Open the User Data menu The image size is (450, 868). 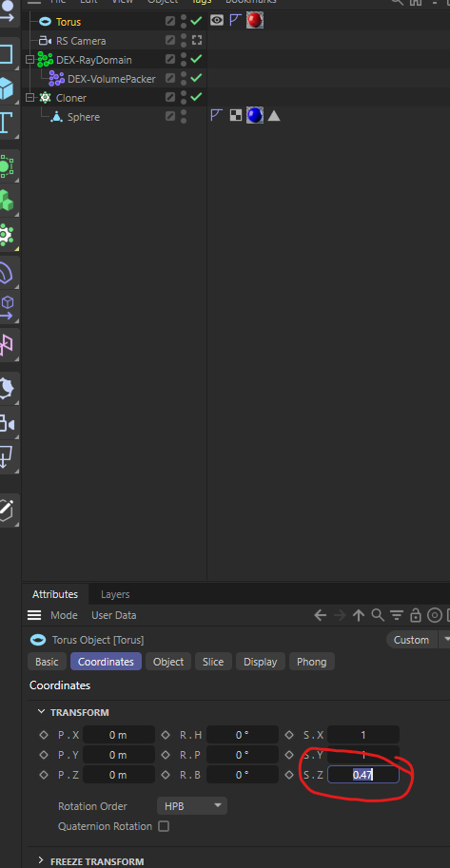point(113,615)
